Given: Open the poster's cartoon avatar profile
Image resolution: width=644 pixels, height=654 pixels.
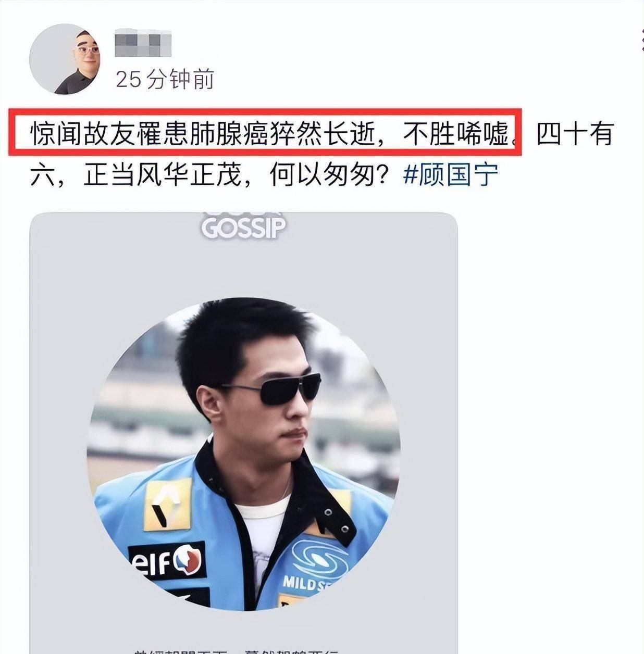Looking at the screenshot, I should click(x=65, y=59).
